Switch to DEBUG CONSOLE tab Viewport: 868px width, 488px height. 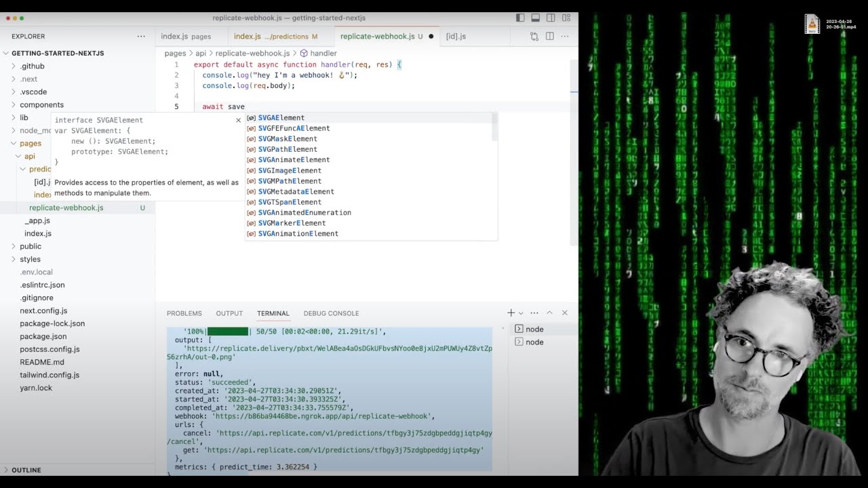tap(331, 313)
